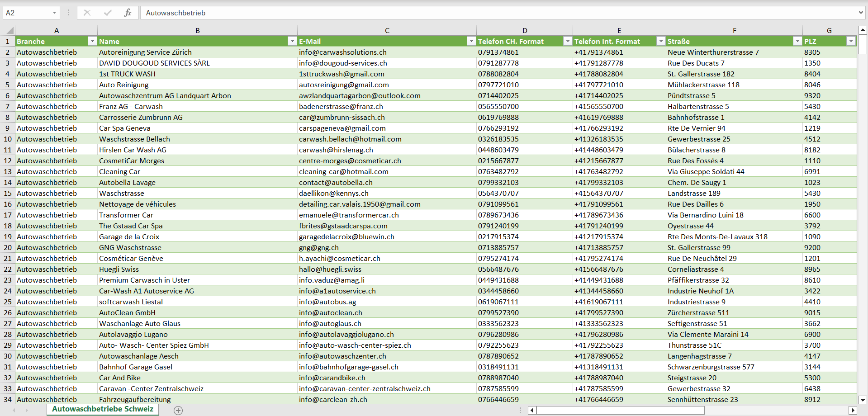
Task: Select row 34 header
Action: click(x=8, y=399)
